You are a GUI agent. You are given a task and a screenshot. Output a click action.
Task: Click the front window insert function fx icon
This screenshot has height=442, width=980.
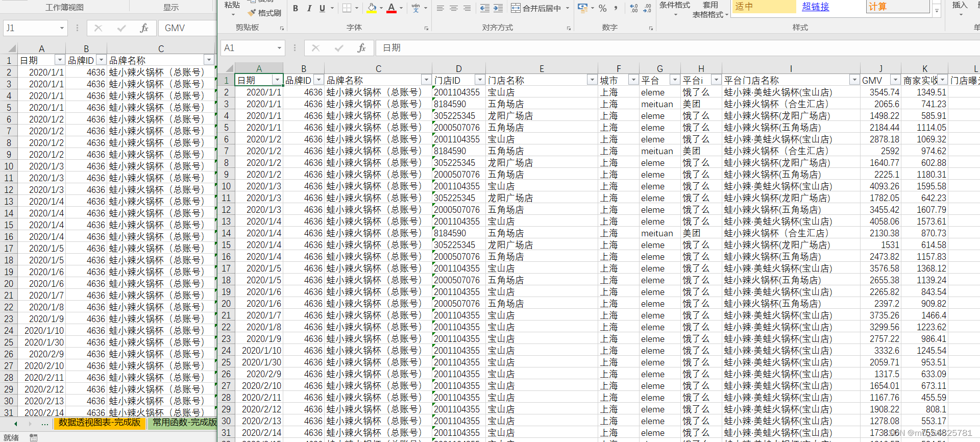pyautogui.click(x=361, y=48)
